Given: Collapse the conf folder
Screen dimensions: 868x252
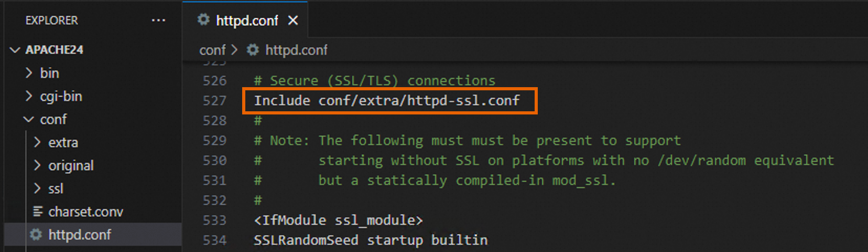Looking at the screenshot, I should pos(29,119).
